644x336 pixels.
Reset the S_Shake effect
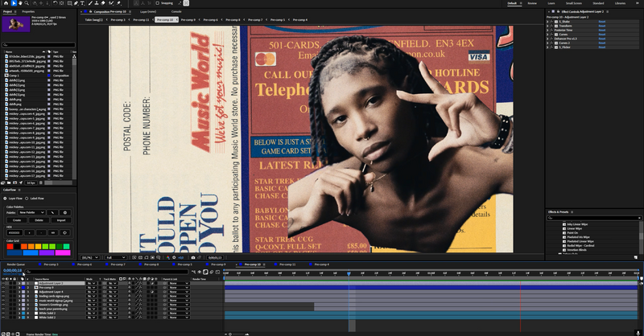coord(601,22)
